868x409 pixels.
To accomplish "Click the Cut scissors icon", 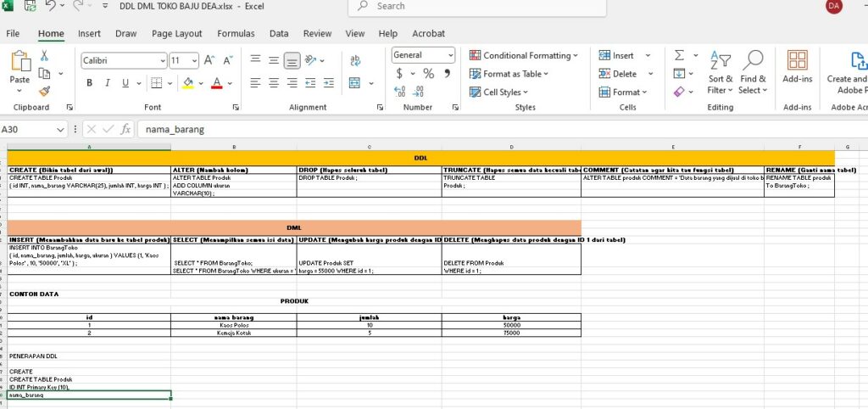I will (x=44, y=55).
